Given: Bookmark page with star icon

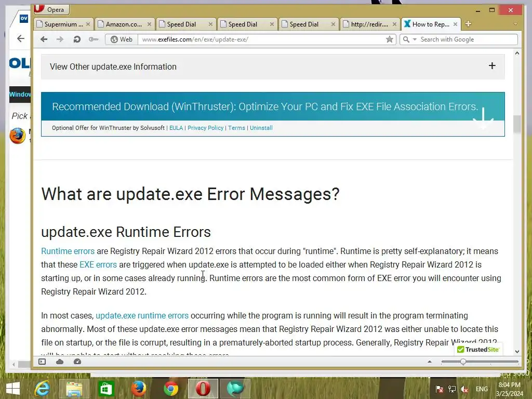Looking at the screenshot, I should 390,39.
